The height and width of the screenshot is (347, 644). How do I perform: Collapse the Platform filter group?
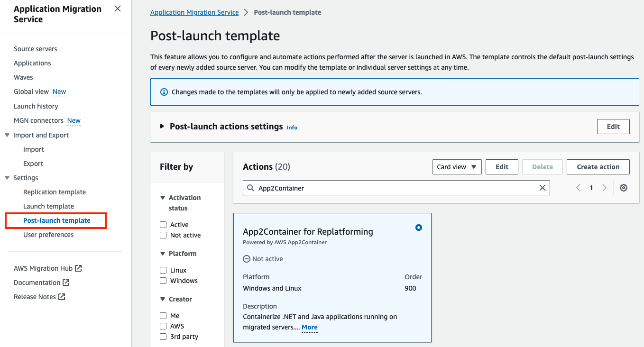click(x=163, y=254)
